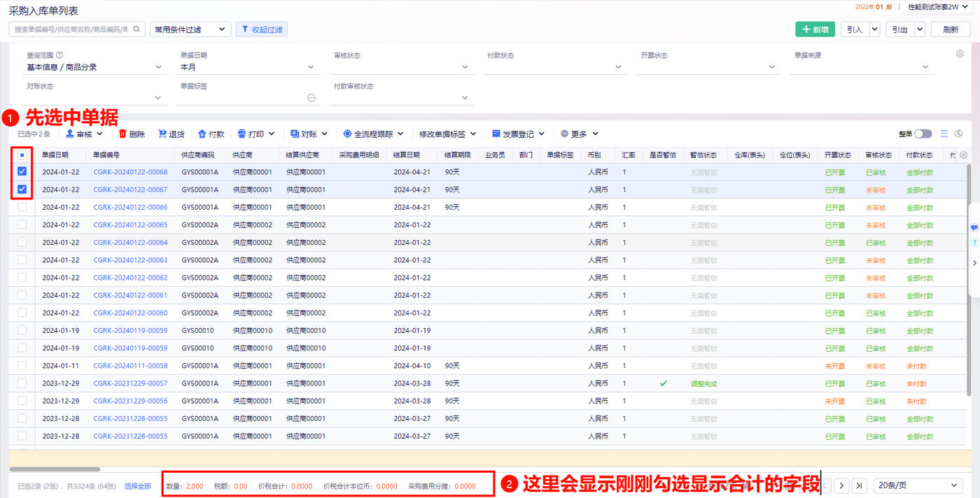Click the 审核 person icon in toolbar
Image resolution: width=980 pixels, height=498 pixels.
point(70,134)
